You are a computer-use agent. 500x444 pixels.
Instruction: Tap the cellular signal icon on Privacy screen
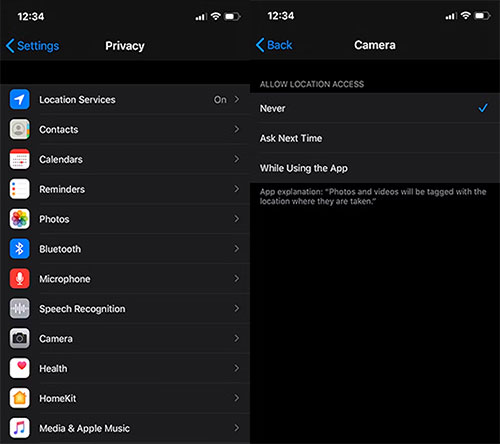tap(201, 17)
